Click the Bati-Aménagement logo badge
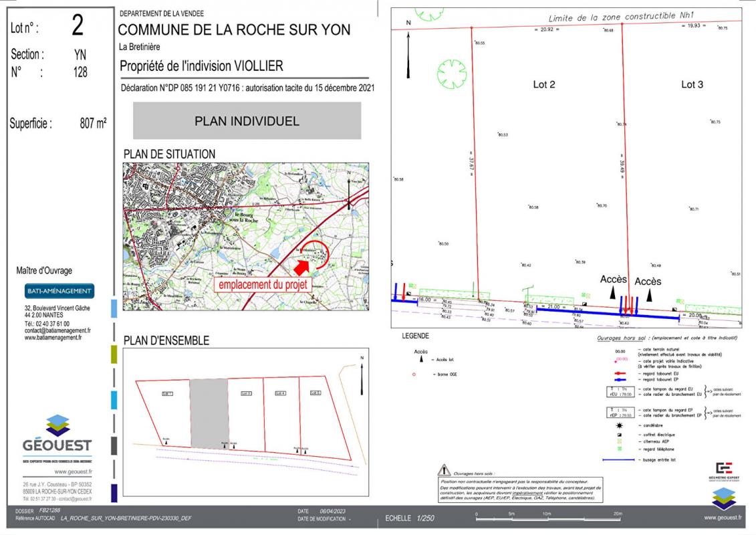 click(59, 291)
